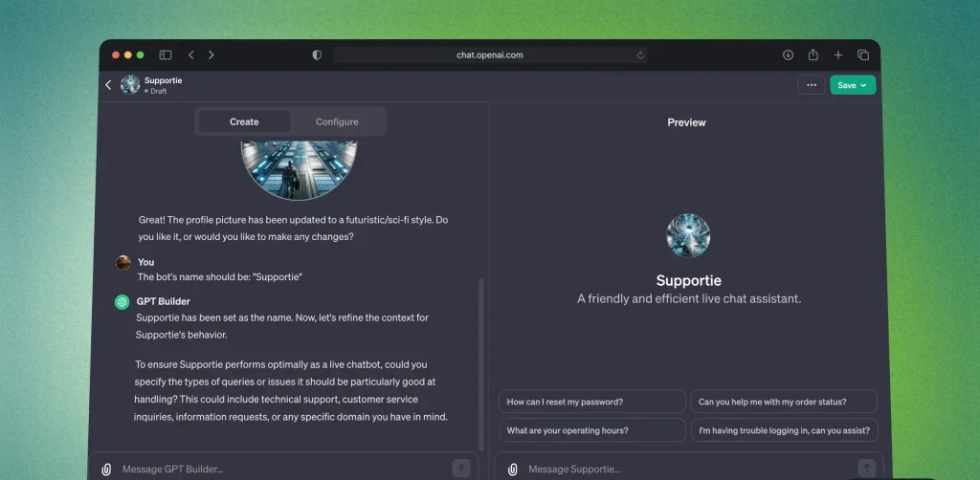980x480 pixels.
Task: Select "What are your operating hours?" prompt
Action: [591, 430]
